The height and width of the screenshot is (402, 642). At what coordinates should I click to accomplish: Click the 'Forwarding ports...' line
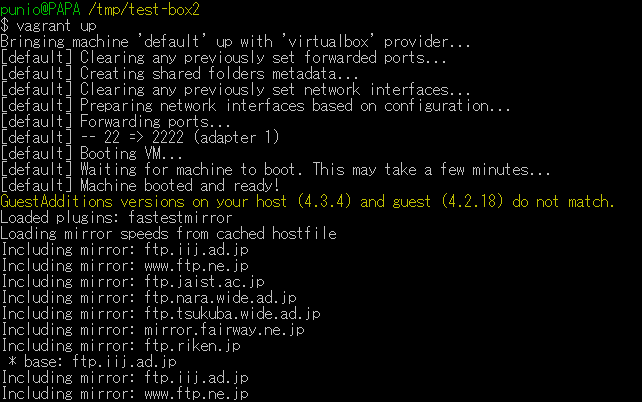point(115,122)
